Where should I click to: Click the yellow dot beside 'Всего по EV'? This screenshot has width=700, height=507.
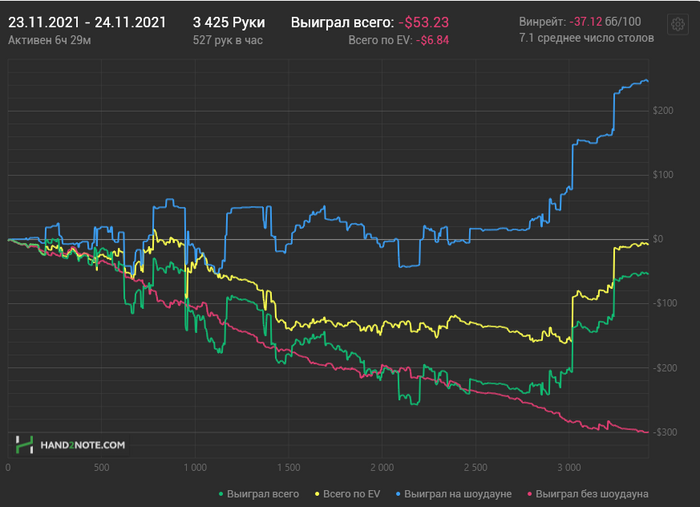[317, 495]
